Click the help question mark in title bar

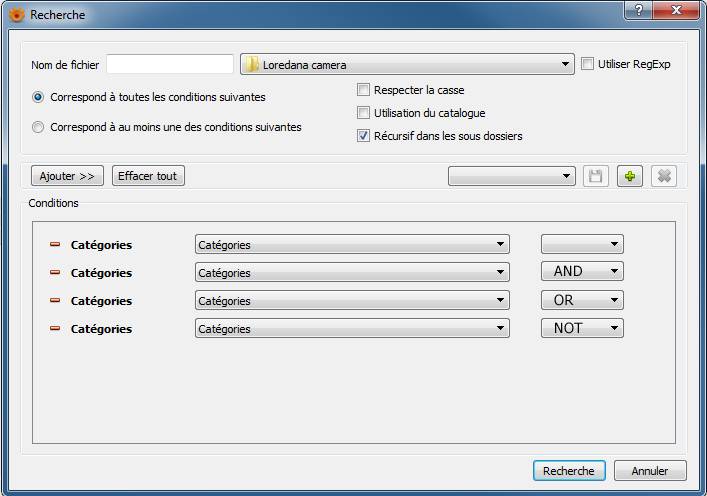pos(639,10)
